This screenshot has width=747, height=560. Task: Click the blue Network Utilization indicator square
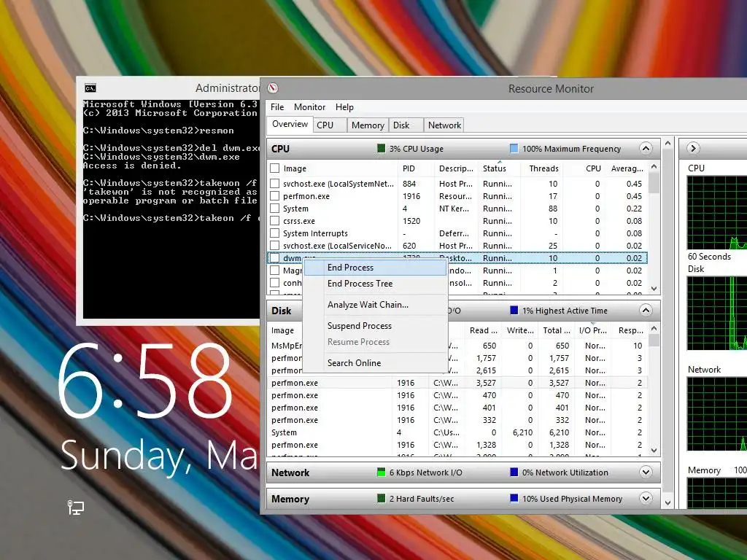pos(514,472)
